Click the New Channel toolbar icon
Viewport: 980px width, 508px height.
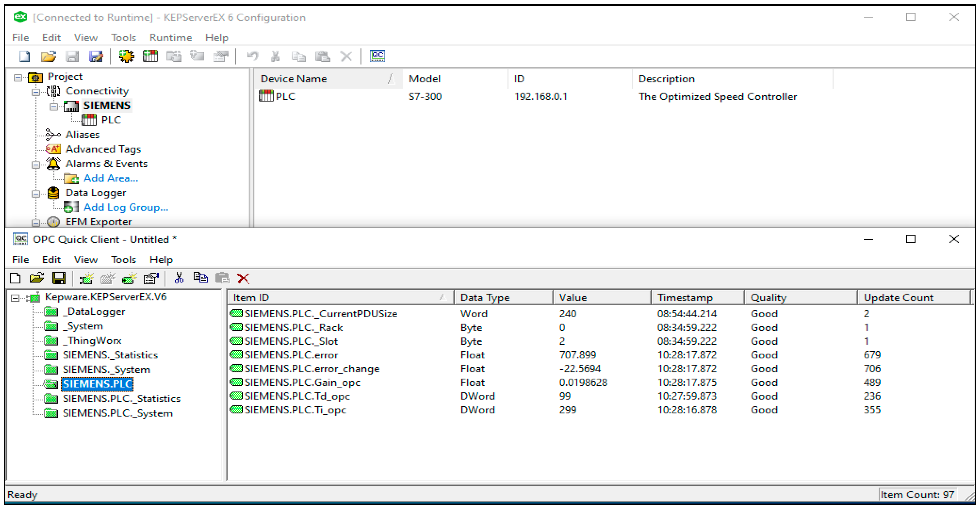pyautogui.click(x=126, y=56)
